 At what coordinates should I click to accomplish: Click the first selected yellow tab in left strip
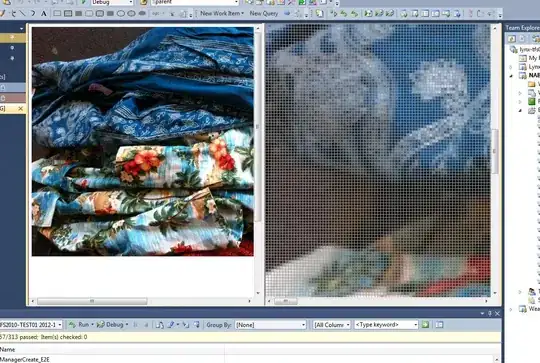pyautogui.click(x=12, y=37)
